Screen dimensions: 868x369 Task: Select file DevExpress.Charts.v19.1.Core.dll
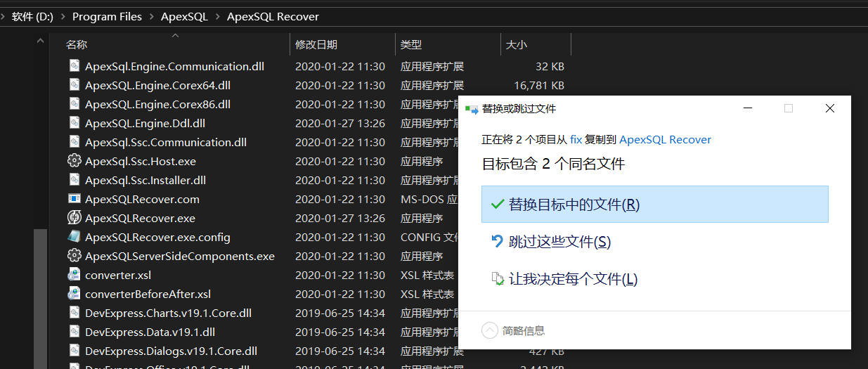(x=168, y=313)
